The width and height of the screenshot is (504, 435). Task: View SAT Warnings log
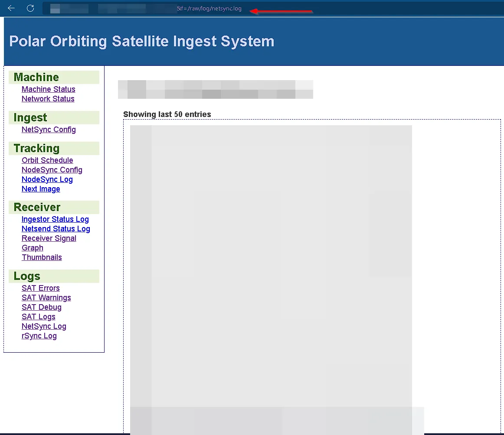(x=46, y=298)
